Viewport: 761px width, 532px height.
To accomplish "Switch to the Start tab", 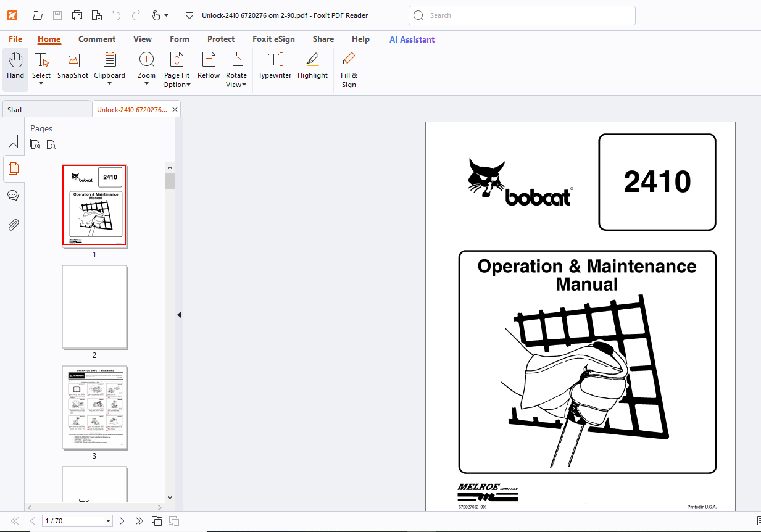I will tap(46, 109).
